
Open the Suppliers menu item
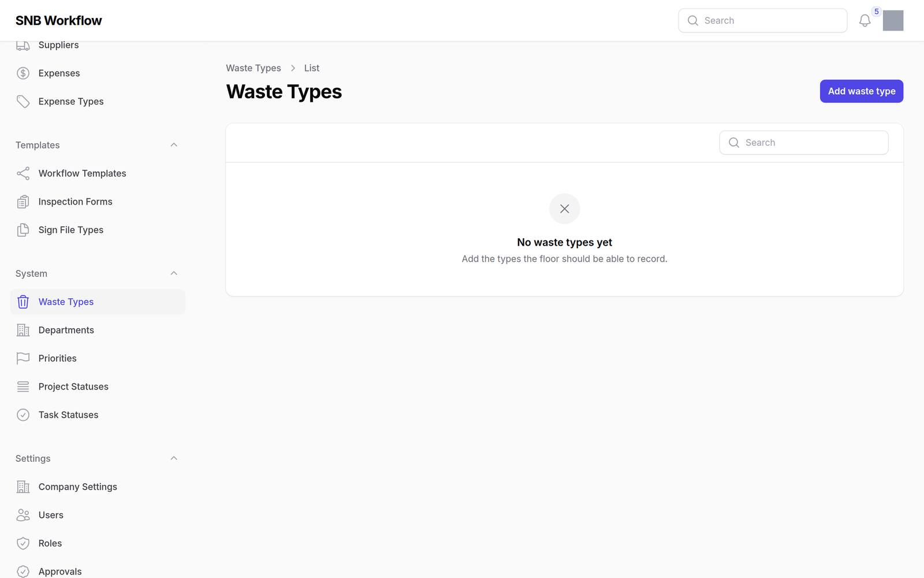tap(98, 45)
